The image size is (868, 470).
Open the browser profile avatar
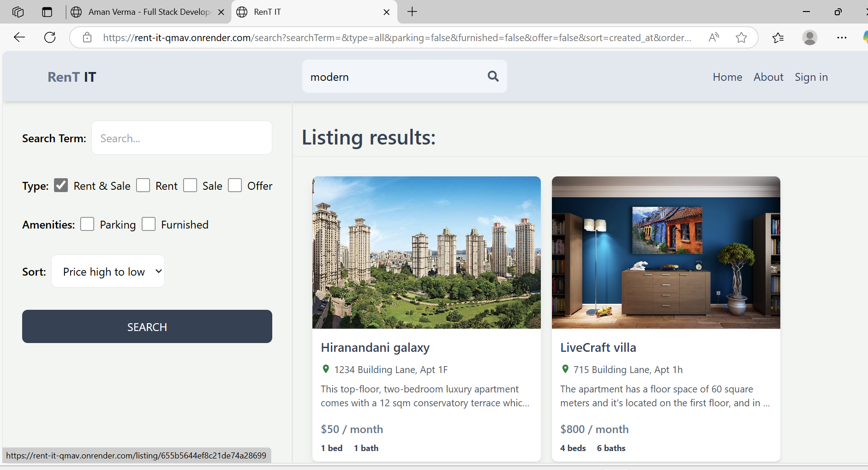809,37
